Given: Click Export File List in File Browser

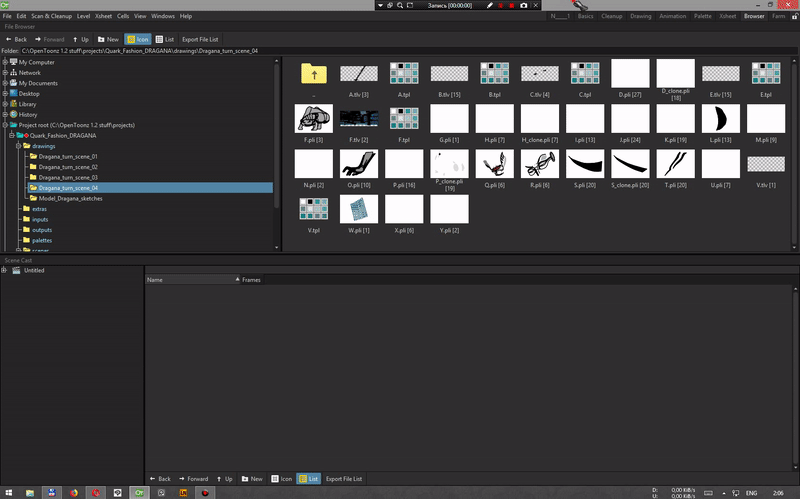Looking at the screenshot, I should (x=200, y=39).
